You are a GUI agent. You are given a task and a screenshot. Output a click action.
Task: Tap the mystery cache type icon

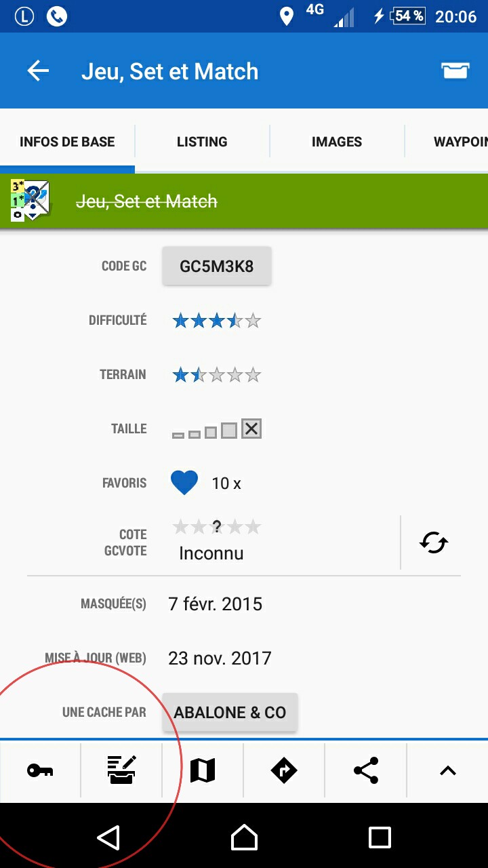click(30, 201)
